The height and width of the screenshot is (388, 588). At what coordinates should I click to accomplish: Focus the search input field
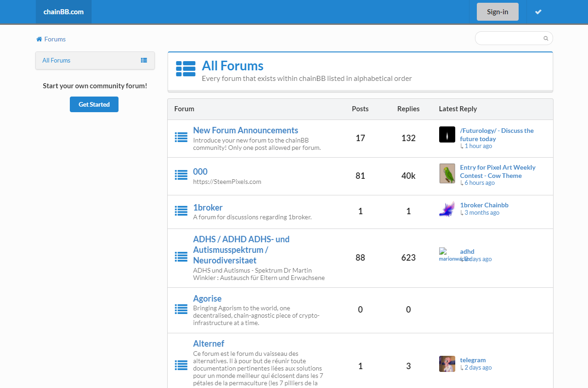(x=514, y=38)
